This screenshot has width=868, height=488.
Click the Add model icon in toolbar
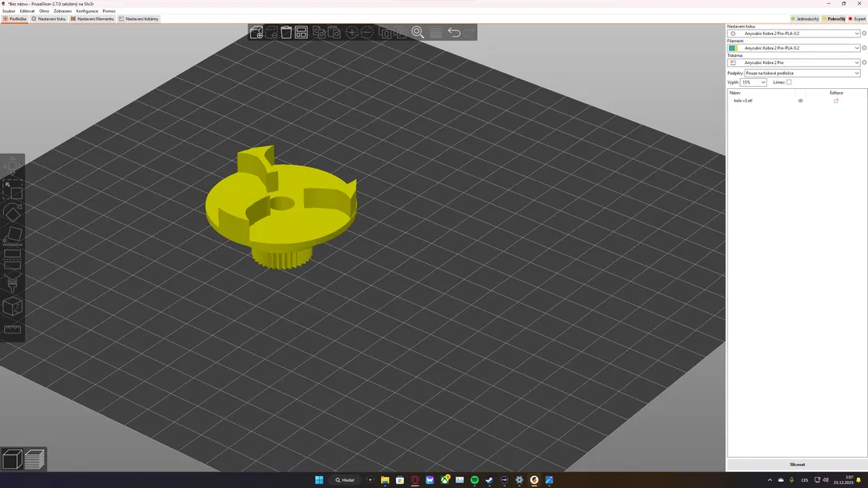coord(256,32)
